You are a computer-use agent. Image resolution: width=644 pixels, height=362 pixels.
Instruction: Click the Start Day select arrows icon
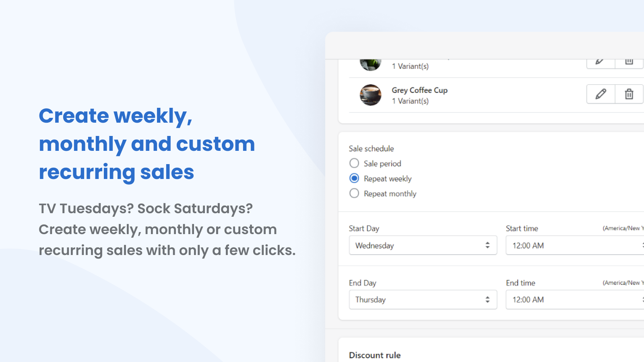tap(487, 245)
